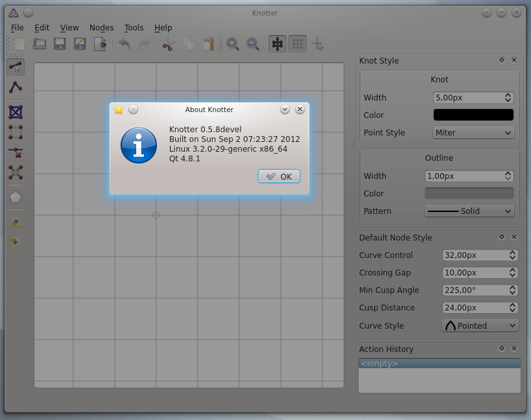The width and height of the screenshot is (531, 420).
Task: Open the Curve Style Pointed dropdown
Action: (480, 325)
